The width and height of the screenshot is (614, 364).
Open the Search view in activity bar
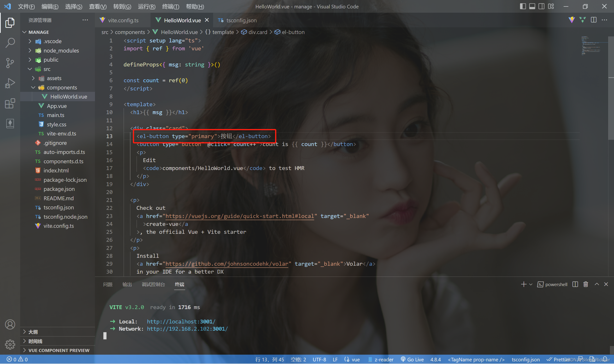(x=10, y=43)
